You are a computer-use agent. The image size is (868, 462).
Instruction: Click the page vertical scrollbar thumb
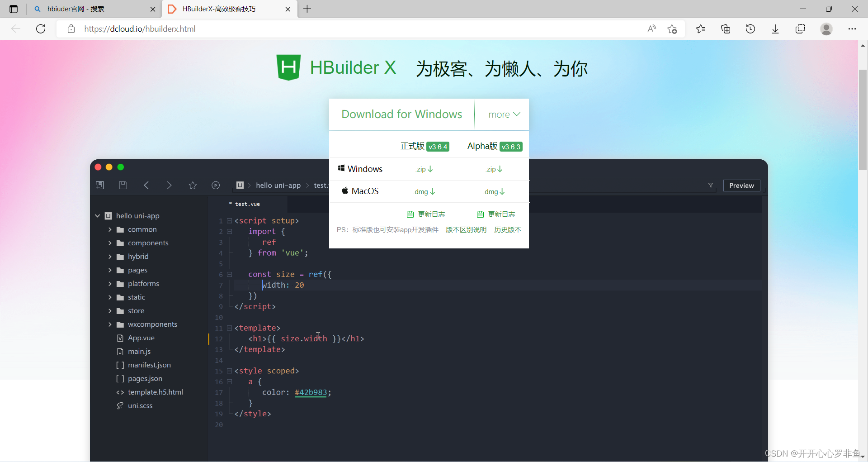click(863, 120)
